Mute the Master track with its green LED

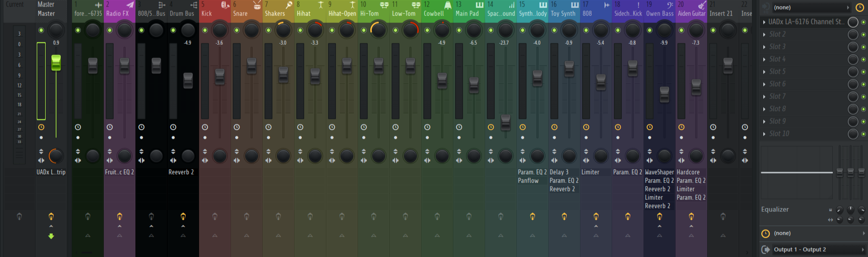pyautogui.click(x=41, y=30)
